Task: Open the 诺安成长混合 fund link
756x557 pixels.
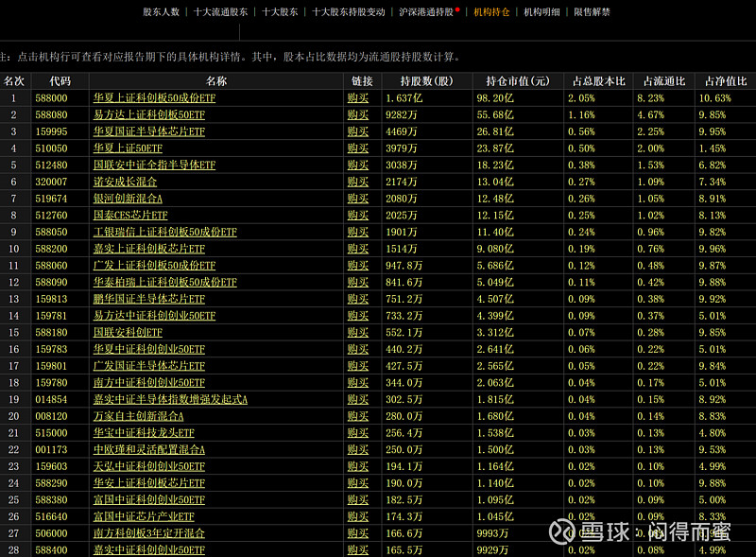Action: pyautogui.click(x=125, y=182)
